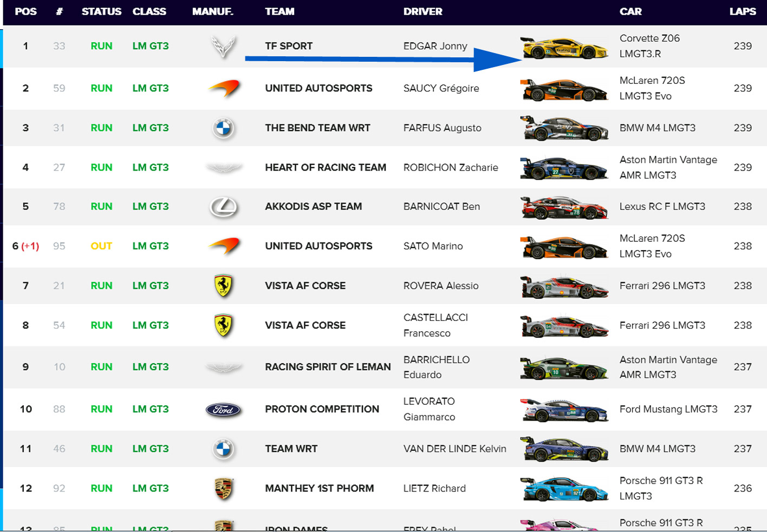Click Porsche crest in Manthey 1st Phorm row

224,489
